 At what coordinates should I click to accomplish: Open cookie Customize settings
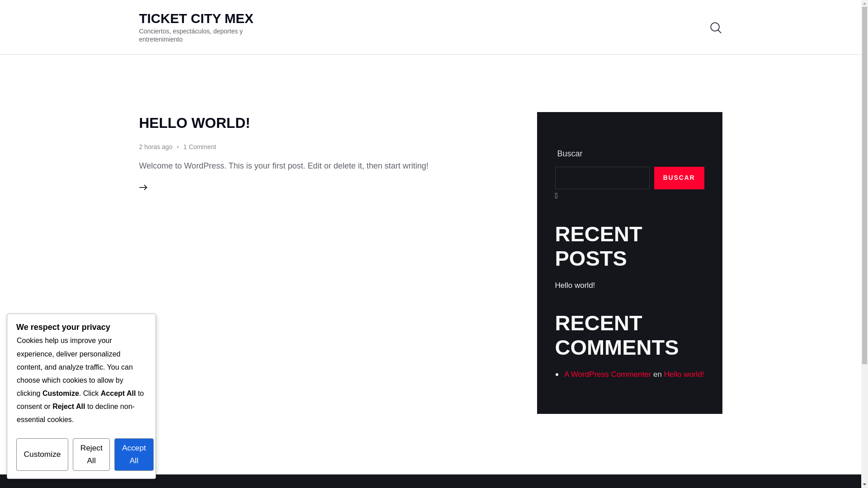point(42,454)
